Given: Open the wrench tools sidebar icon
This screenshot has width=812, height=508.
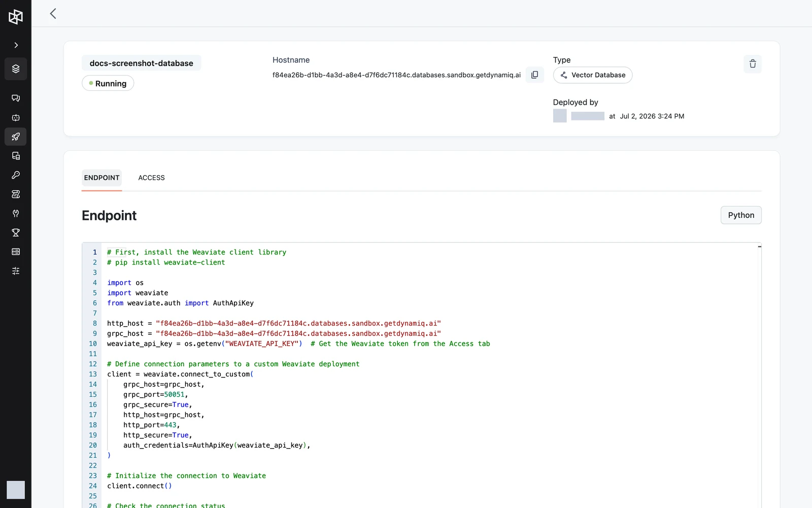Looking at the screenshot, I should coord(16,213).
